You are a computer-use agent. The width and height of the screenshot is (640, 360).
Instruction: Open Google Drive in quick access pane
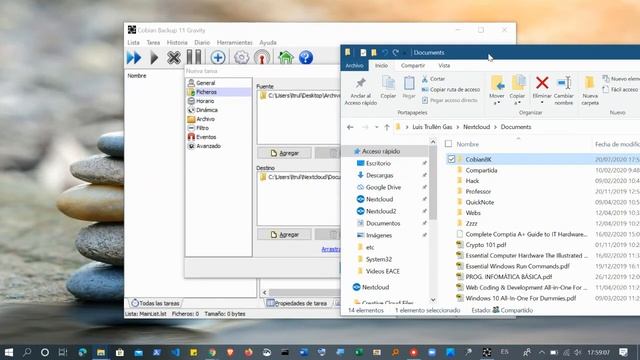tap(383, 187)
